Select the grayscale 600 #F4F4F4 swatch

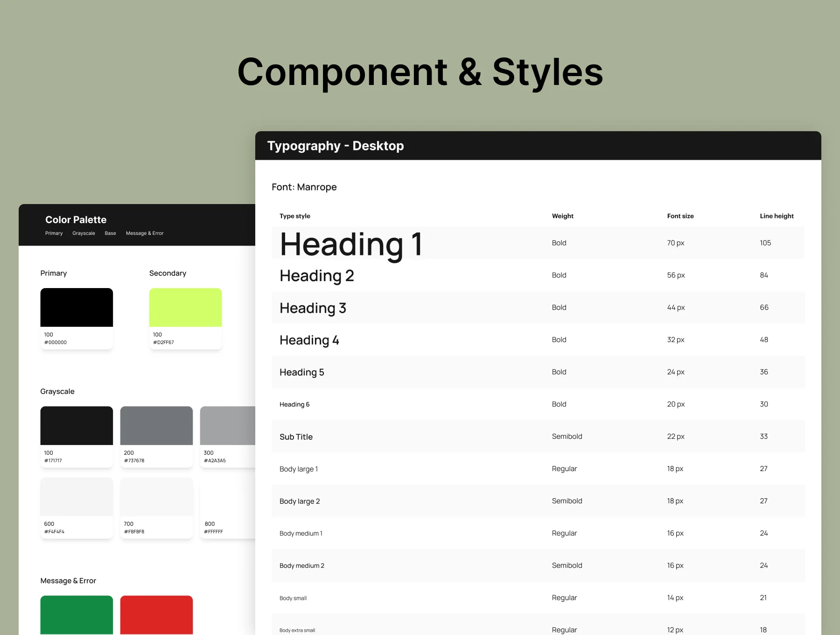click(77, 508)
